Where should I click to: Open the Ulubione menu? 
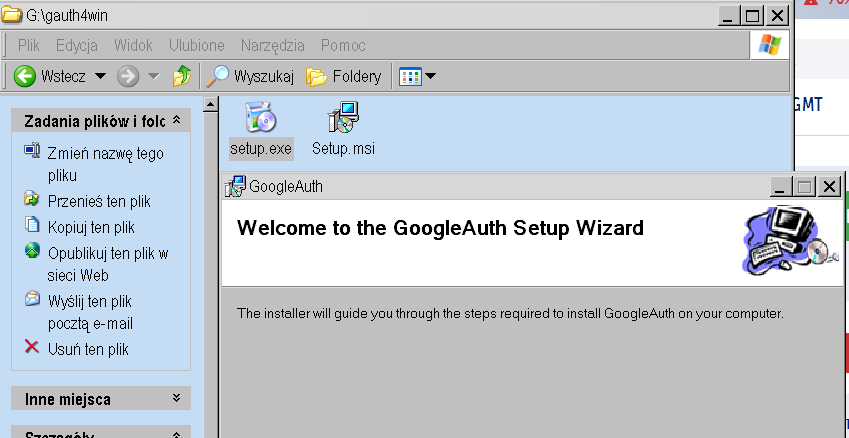pyautogui.click(x=197, y=45)
